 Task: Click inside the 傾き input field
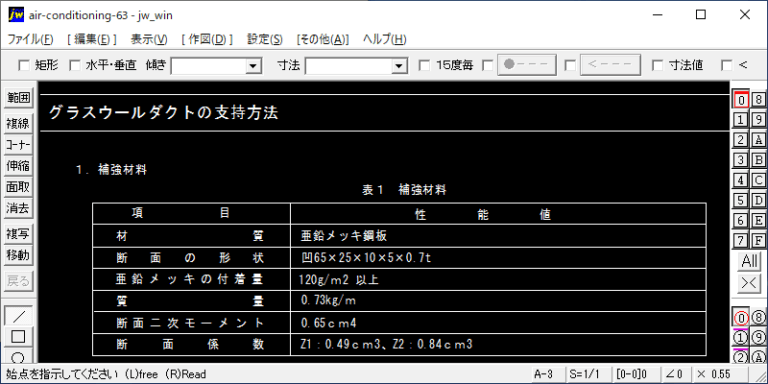point(208,66)
